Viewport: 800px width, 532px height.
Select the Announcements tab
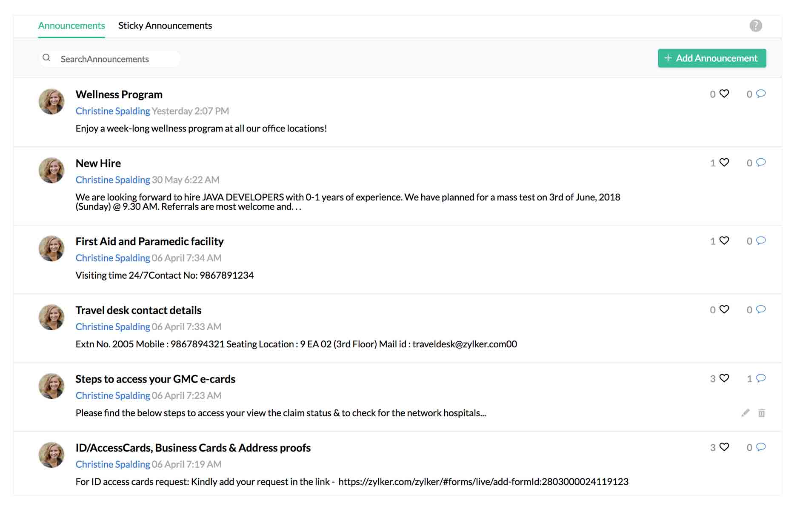point(71,26)
